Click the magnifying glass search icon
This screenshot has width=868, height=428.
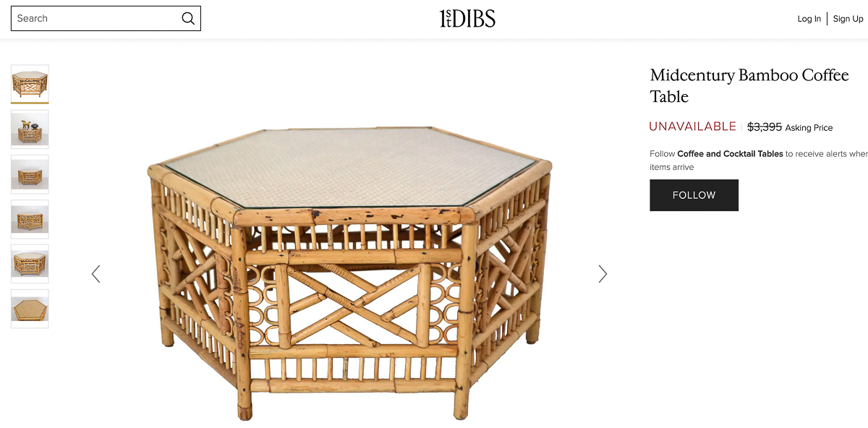coord(188,19)
